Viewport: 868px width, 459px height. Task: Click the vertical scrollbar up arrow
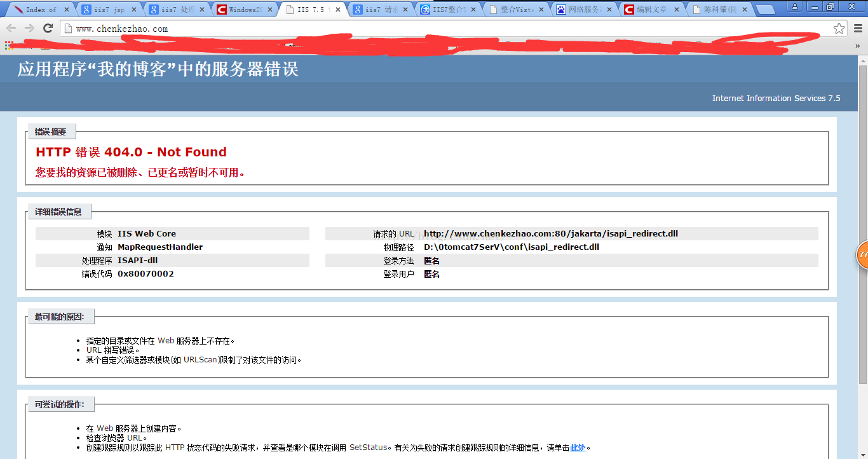(x=862, y=60)
